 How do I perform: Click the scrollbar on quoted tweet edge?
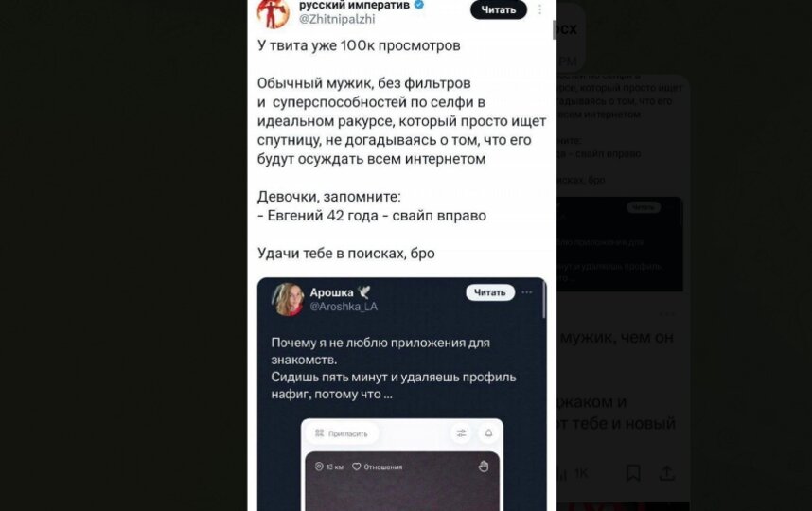point(544,300)
